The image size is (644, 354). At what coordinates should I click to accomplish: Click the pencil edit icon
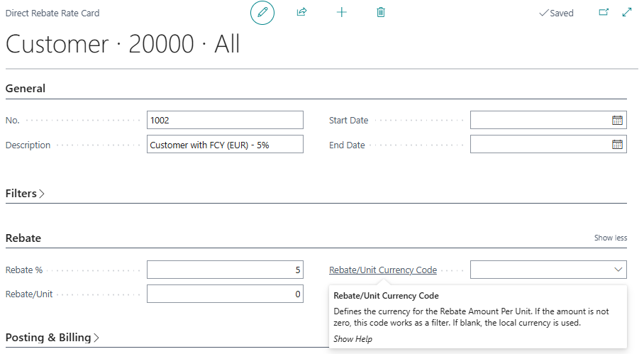click(262, 13)
